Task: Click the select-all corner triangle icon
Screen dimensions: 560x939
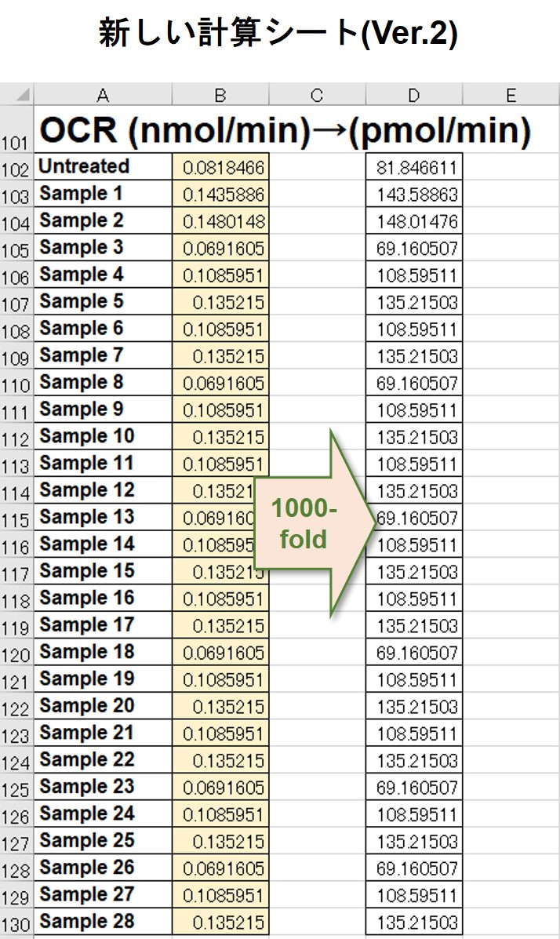Action: click(x=23, y=95)
